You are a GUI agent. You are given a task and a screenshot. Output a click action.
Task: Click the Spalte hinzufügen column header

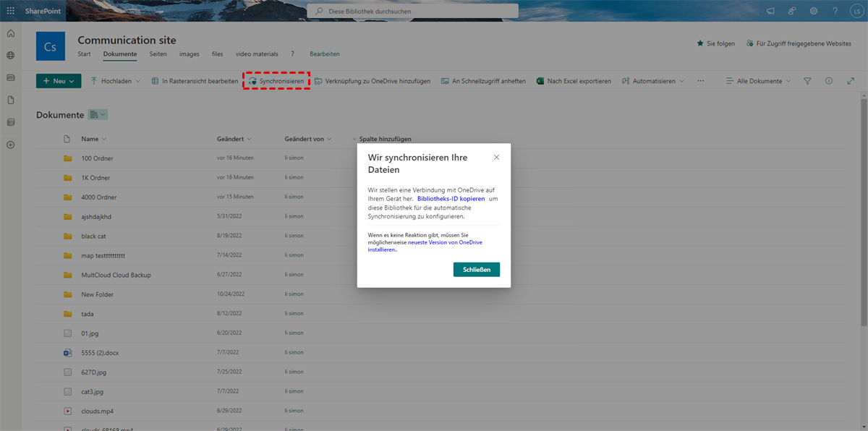coord(382,139)
